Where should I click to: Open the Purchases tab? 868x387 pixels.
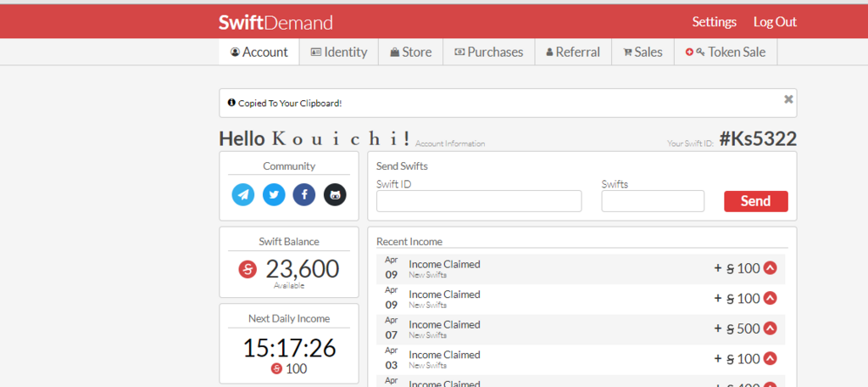(x=489, y=52)
